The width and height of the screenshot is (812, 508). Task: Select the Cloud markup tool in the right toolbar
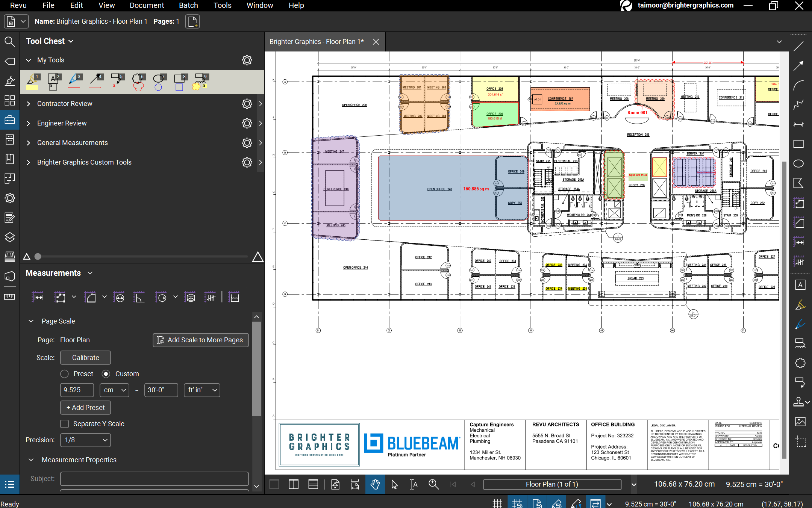pos(800,363)
